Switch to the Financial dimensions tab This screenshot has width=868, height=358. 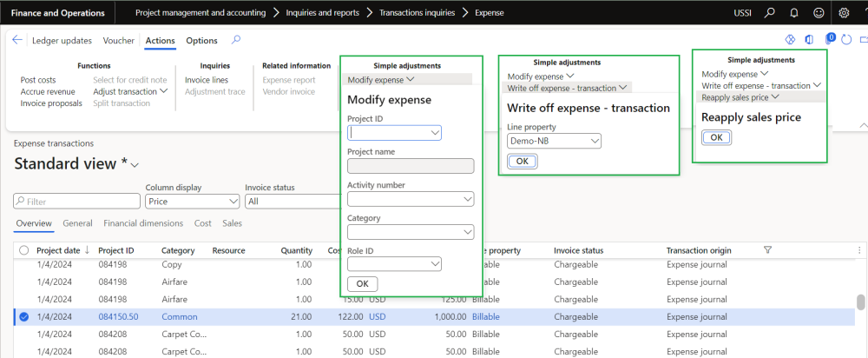point(142,223)
